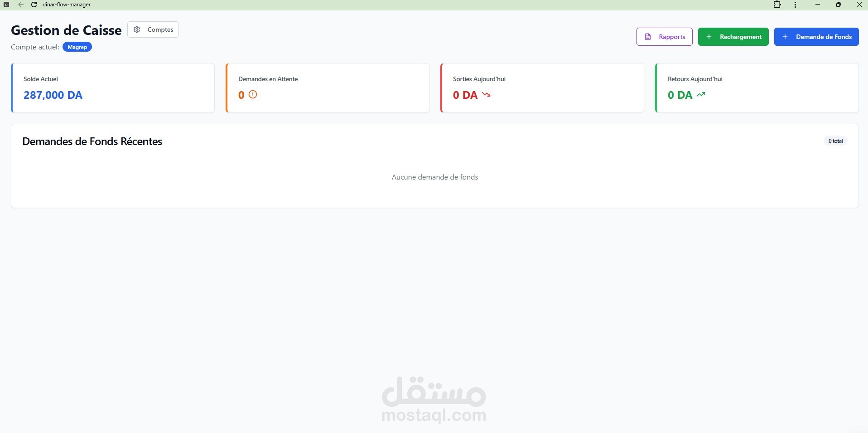The image size is (868, 433).
Task: Click the downward trend arrow in Sorties Aujourd'hui
Action: point(486,95)
